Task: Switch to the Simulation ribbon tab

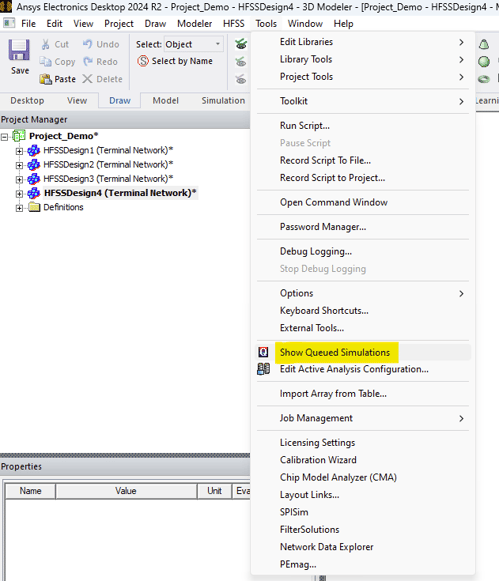Action: click(x=223, y=100)
